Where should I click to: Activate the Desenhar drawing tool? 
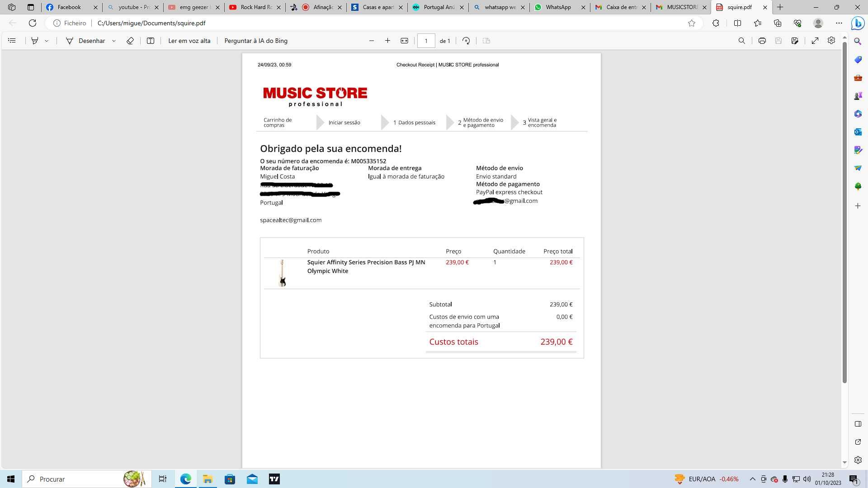click(85, 41)
